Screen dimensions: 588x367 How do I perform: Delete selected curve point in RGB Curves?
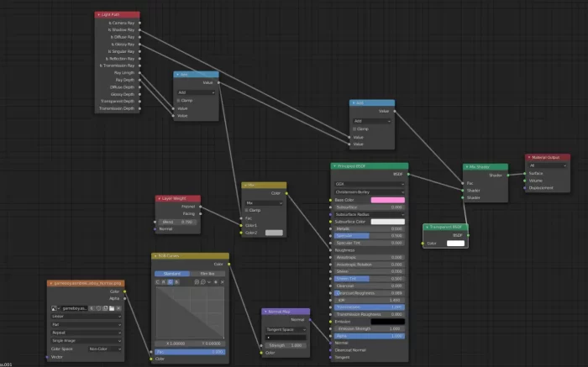223,281
